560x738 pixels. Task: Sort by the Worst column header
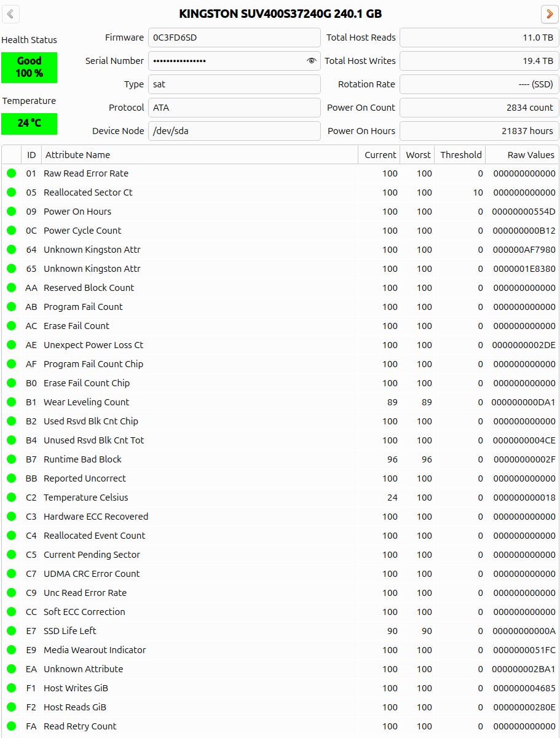418,155
